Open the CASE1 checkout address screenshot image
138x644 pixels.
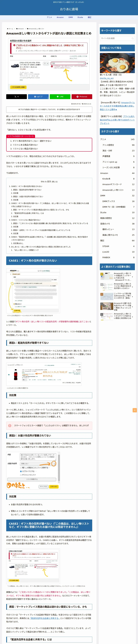[x=33, y=291]
